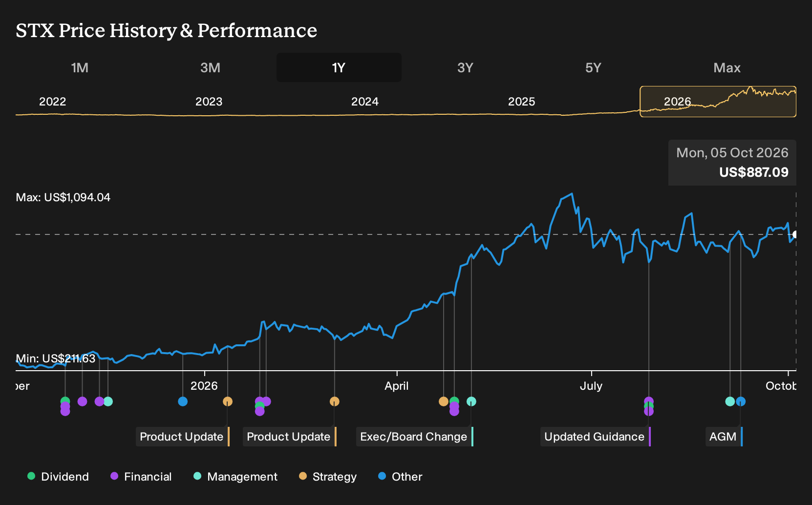Select 2025 on the overview timeline

pos(521,102)
